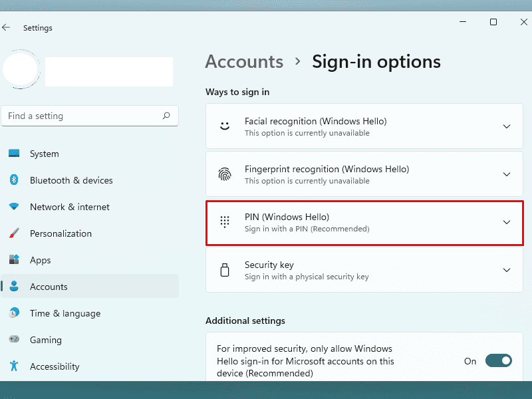Turn off Windows Hello sign-in only toggle

498,360
